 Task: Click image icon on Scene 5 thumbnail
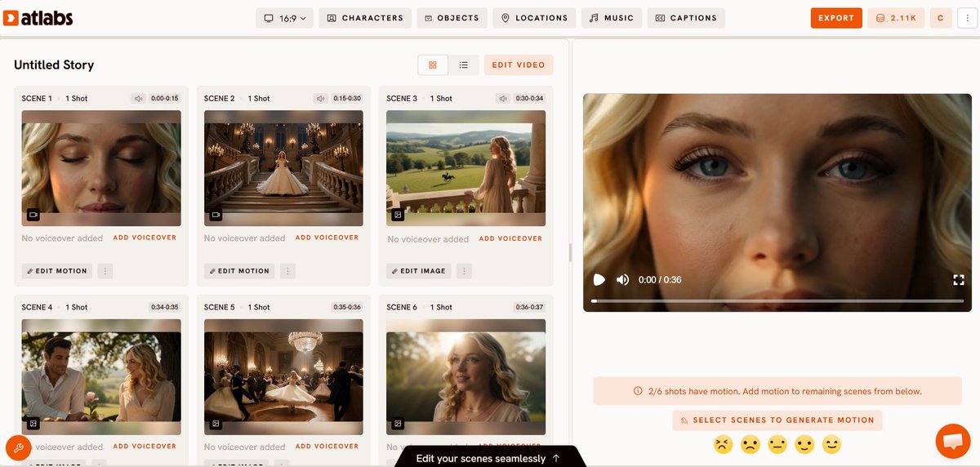[216, 424]
